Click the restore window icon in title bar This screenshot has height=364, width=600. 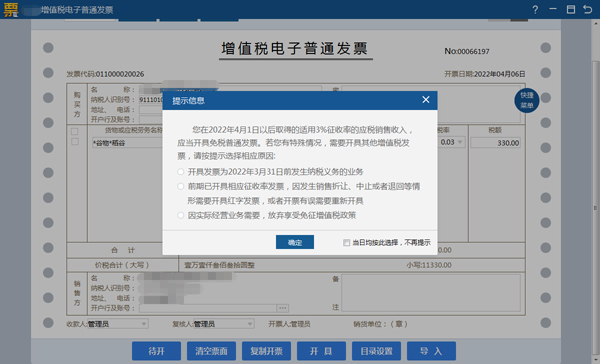[x=571, y=10]
